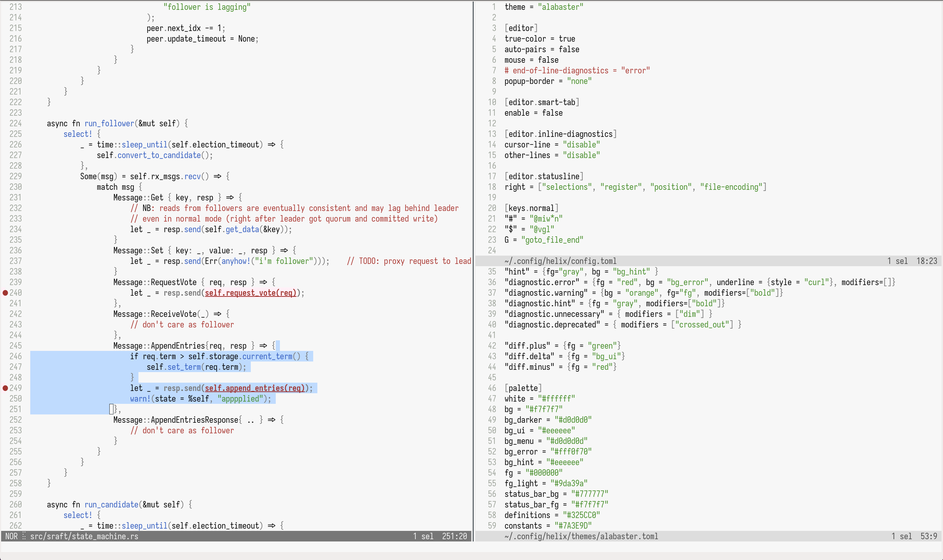Click auto-pairs = false setting
The image size is (943, 560).
tap(542, 49)
